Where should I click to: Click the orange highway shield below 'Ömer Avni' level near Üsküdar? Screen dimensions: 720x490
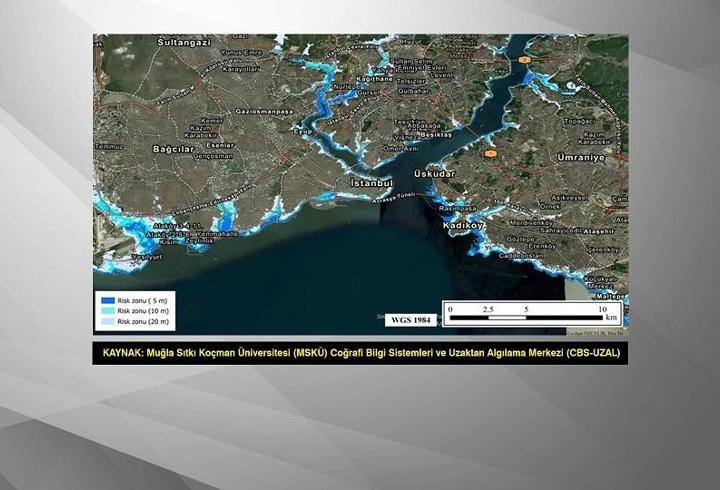(490, 154)
